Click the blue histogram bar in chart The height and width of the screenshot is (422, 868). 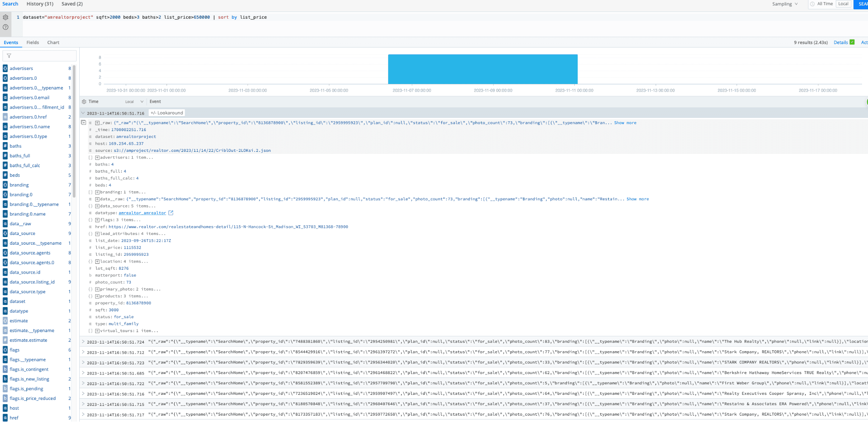[482, 69]
